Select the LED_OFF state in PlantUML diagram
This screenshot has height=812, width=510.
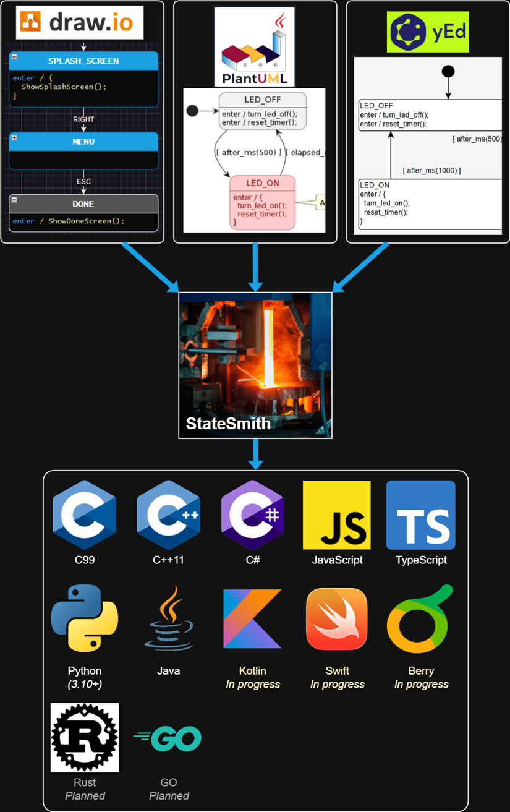[x=262, y=111]
